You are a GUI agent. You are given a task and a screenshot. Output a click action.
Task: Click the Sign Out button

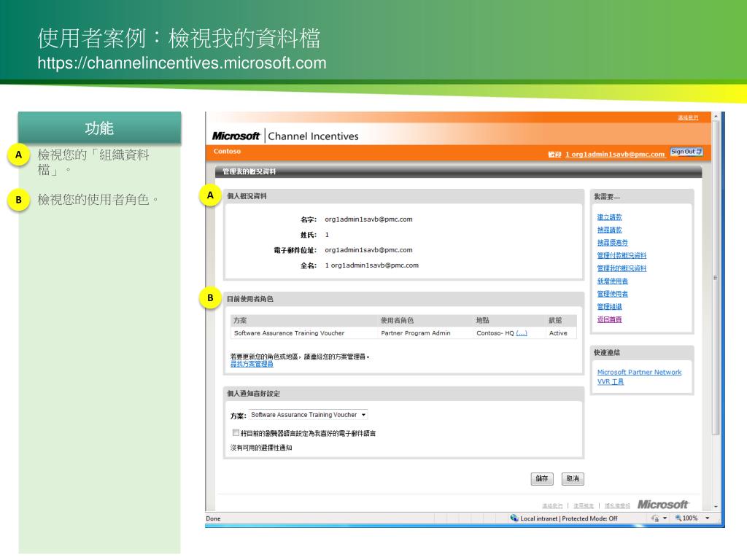pos(686,152)
